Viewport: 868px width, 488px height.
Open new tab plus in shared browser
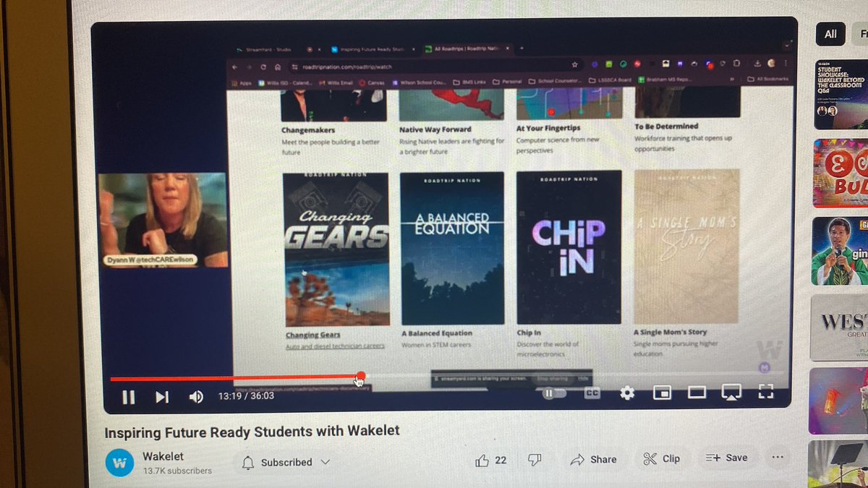coord(522,48)
